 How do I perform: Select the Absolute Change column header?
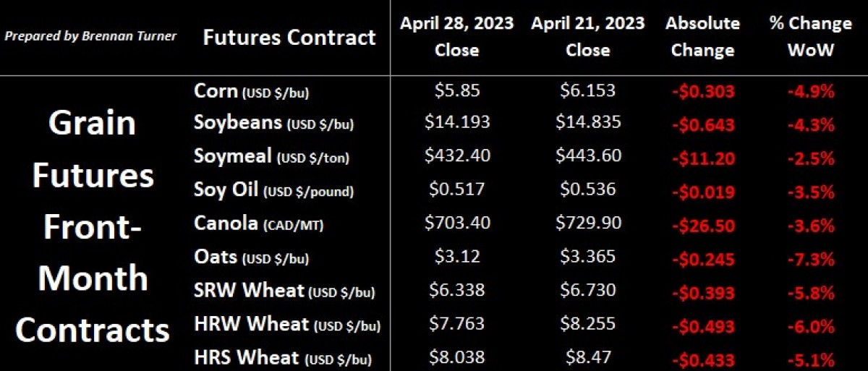click(x=702, y=36)
